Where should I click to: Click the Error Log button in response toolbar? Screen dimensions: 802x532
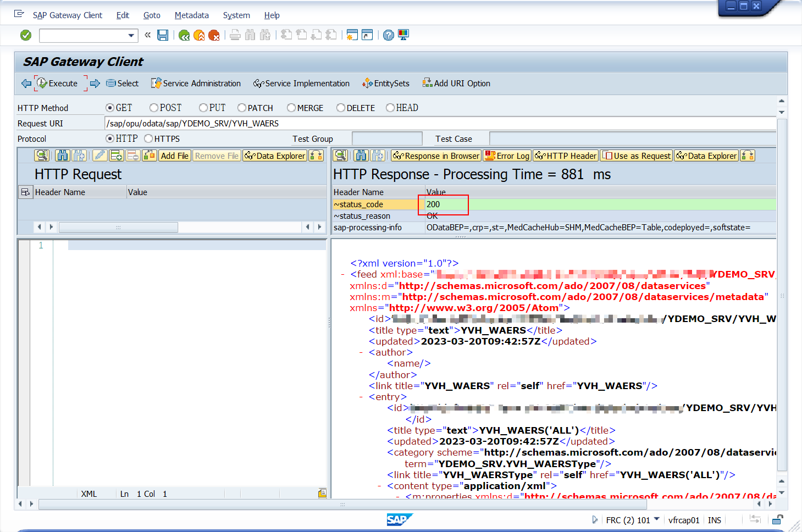click(507, 156)
